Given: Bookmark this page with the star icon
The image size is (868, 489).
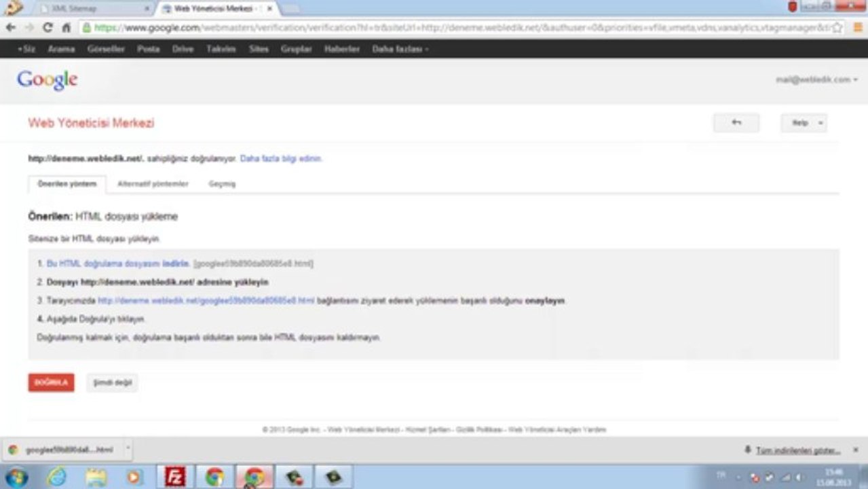Looking at the screenshot, I should 837,28.
